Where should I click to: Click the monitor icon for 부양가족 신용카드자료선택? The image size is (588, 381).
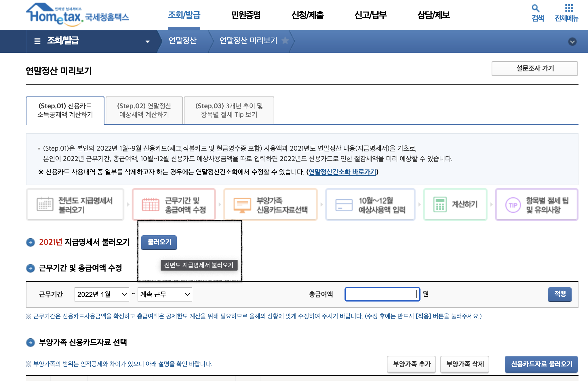(242, 205)
